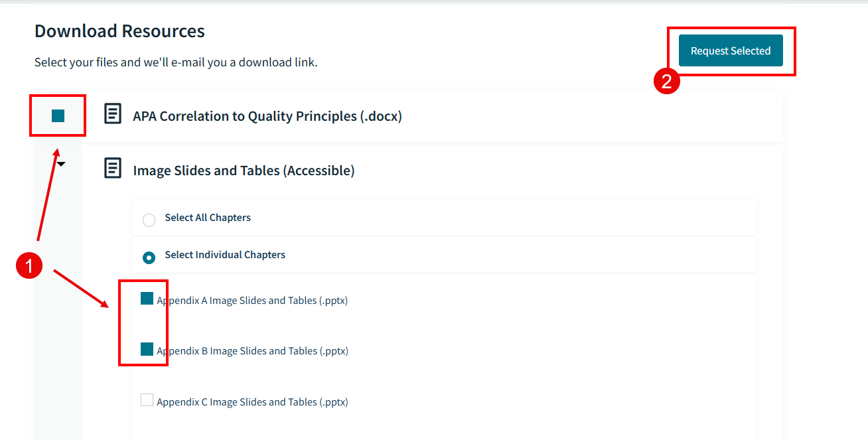
Task: Click the "Select Individual Chapters" label text
Action: [225, 255]
